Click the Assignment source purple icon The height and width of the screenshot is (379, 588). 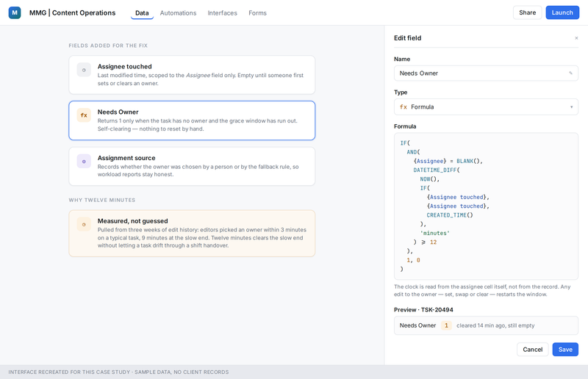84,161
